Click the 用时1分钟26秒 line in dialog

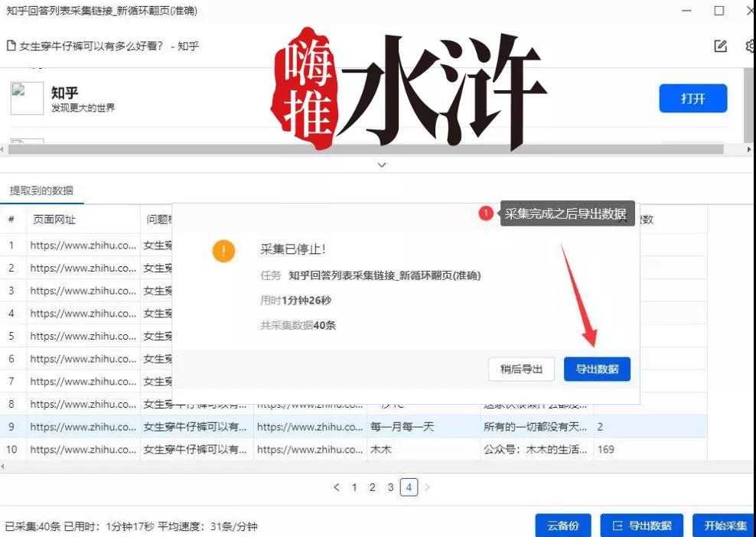pos(295,301)
